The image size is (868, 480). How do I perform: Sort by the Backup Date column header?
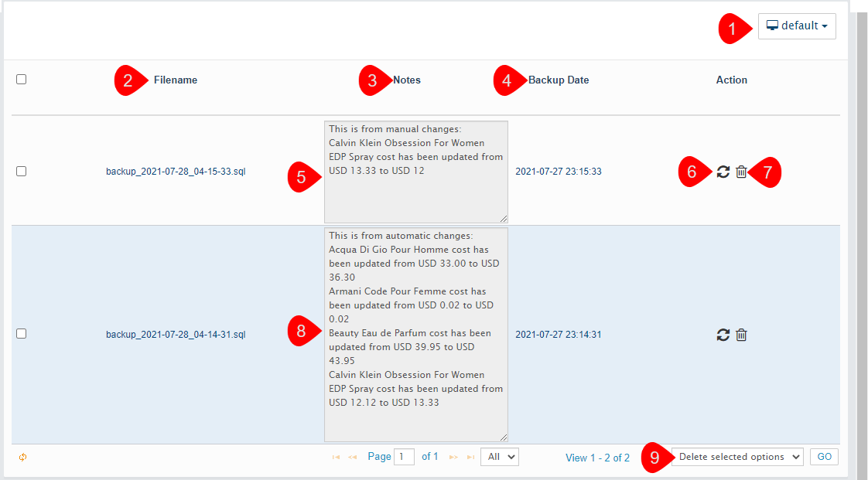(x=558, y=80)
